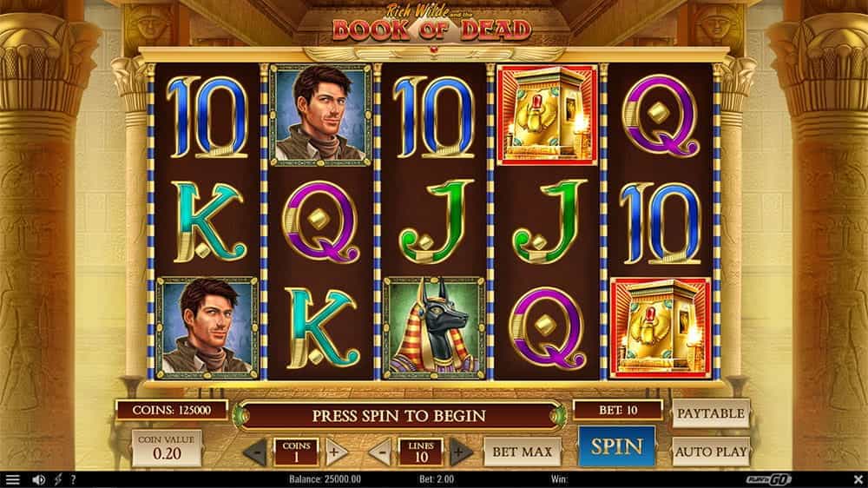Select the BET MAX button

click(522, 452)
